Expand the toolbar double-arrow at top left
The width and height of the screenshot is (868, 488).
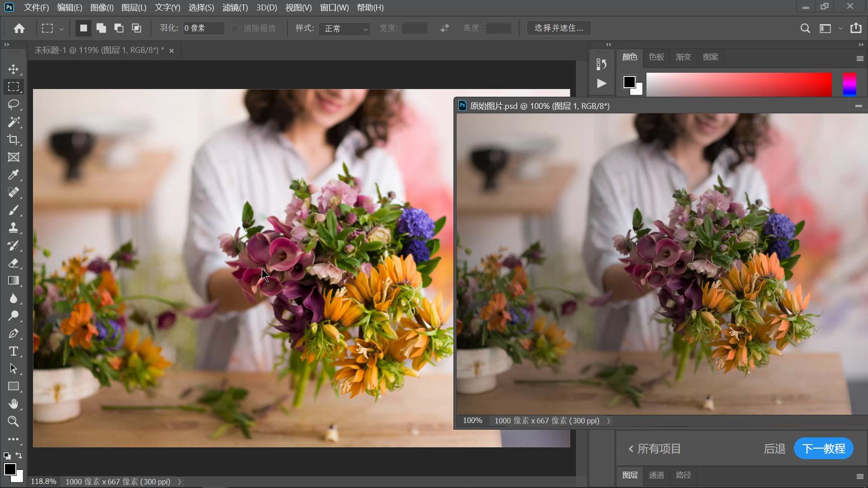pyautogui.click(x=6, y=45)
